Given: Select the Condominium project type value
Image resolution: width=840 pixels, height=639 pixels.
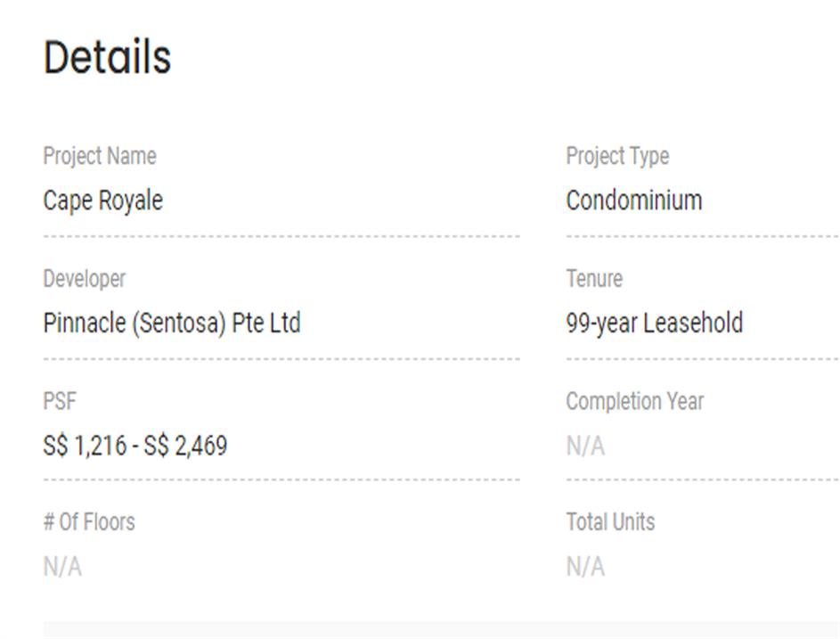Looking at the screenshot, I should point(633,201).
